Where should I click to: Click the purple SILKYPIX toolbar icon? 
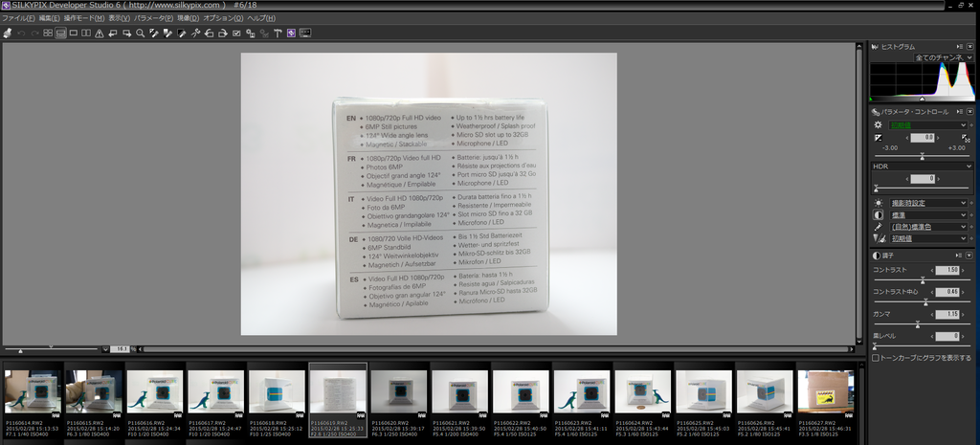coord(291,33)
